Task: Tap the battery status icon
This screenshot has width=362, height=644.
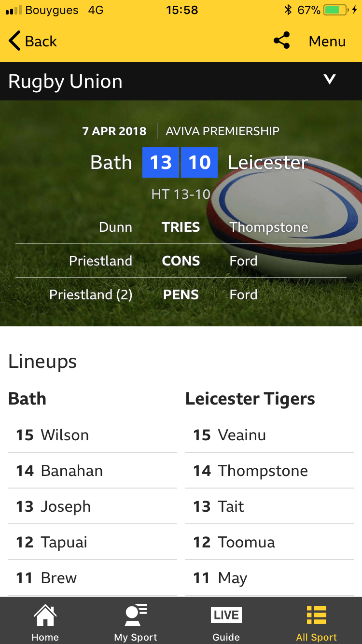Action: coord(336,10)
